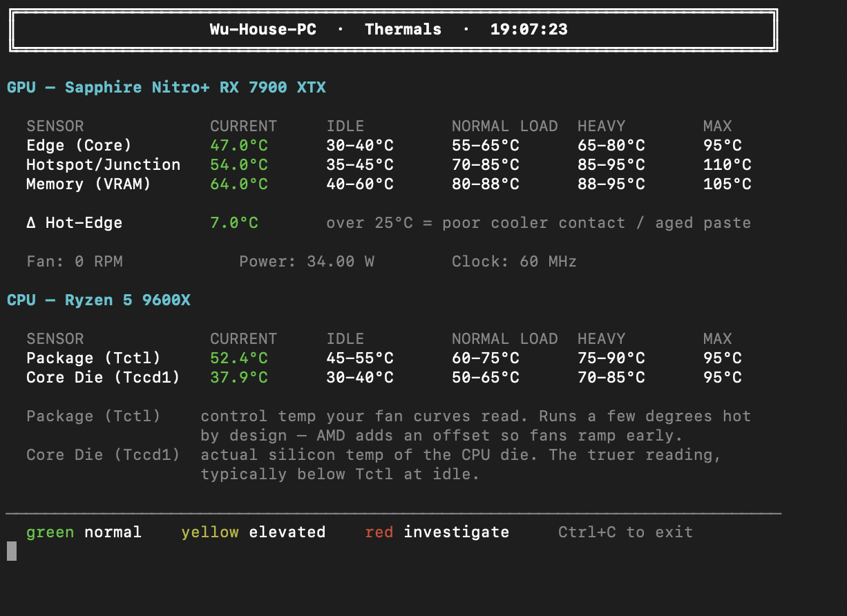The image size is (847, 616).
Task: Click the 'typically below Tctl at idle.' line
Action: tap(341, 474)
